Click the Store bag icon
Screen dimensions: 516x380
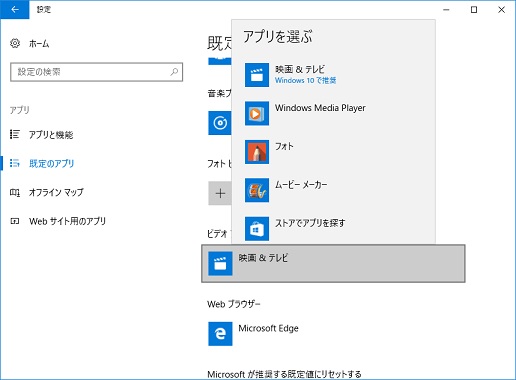(257, 229)
